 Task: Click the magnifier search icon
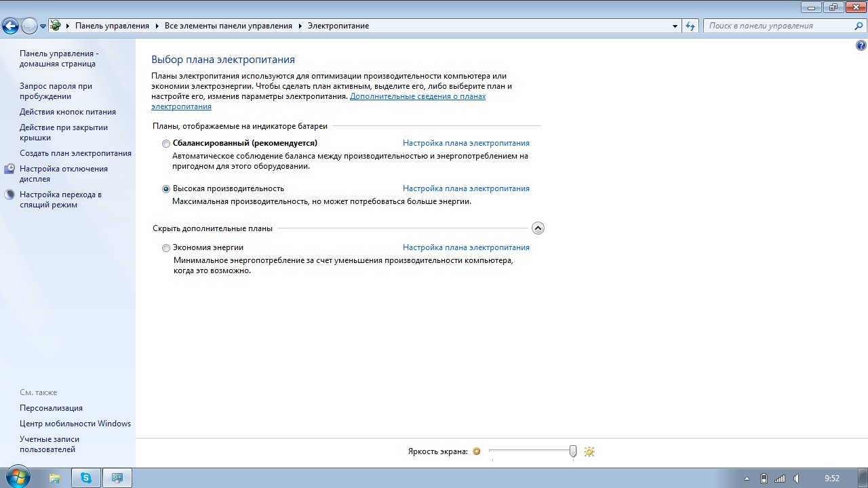tap(859, 26)
